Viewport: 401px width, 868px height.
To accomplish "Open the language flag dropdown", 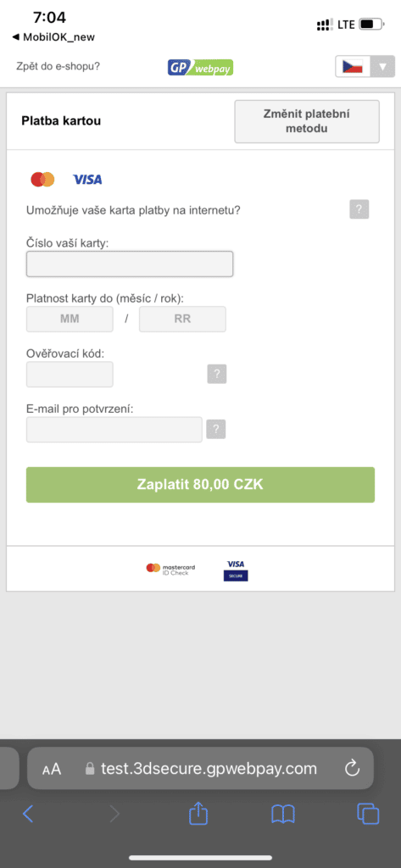I will pos(365,68).
